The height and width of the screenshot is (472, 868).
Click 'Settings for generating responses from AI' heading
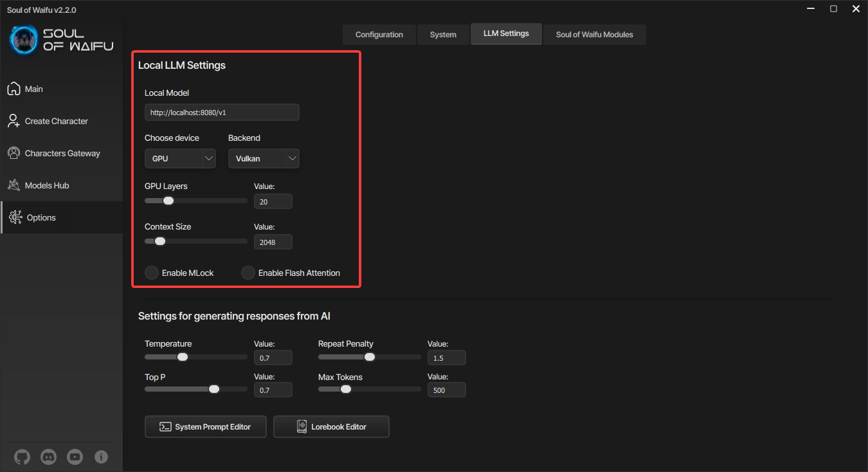coord(235,316)
